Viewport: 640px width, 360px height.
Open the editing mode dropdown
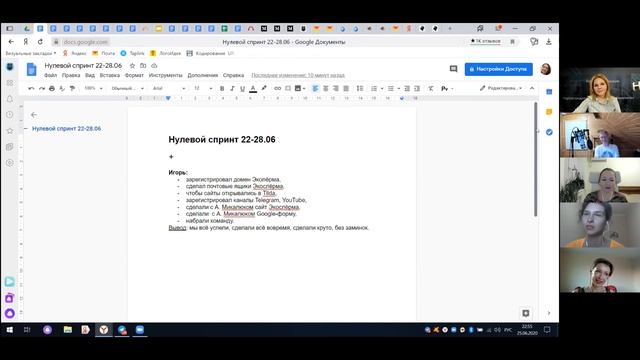[x=500, y=88]
